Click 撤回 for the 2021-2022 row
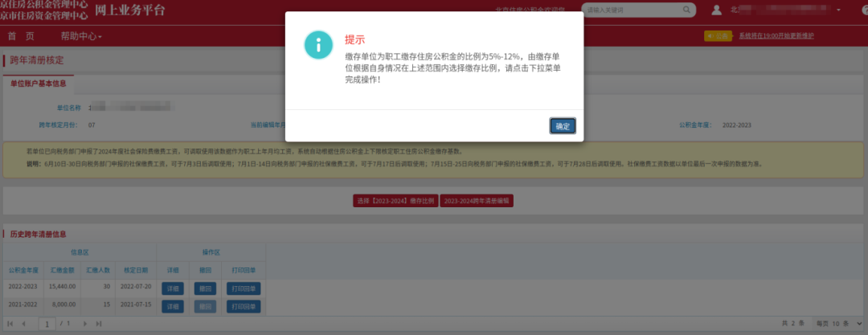The height and width of the screenshot is (335, 868). [x=205, y=307]
